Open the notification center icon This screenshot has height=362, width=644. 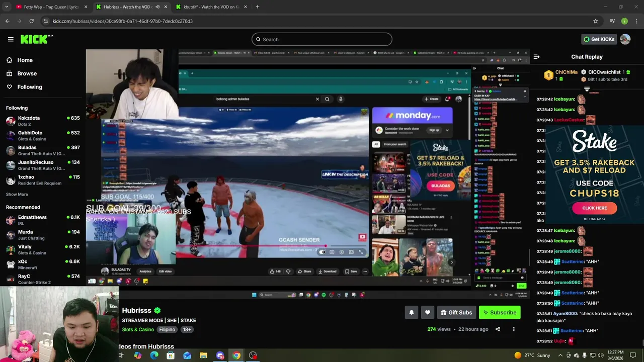[633, 355]
